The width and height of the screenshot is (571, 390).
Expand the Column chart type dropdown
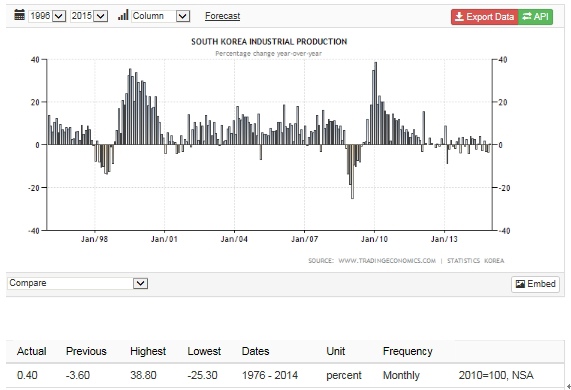point(161,16)
